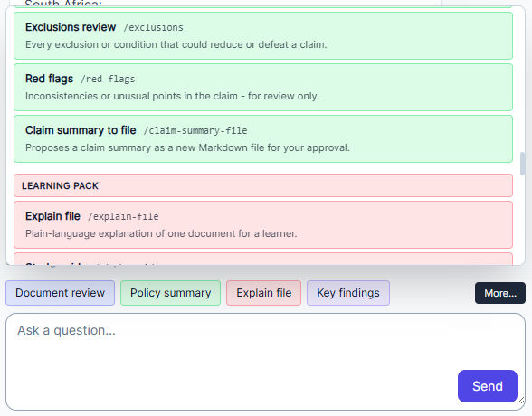
Task: Click the LEARNING PACK section header
Action: tap(263, 185)
